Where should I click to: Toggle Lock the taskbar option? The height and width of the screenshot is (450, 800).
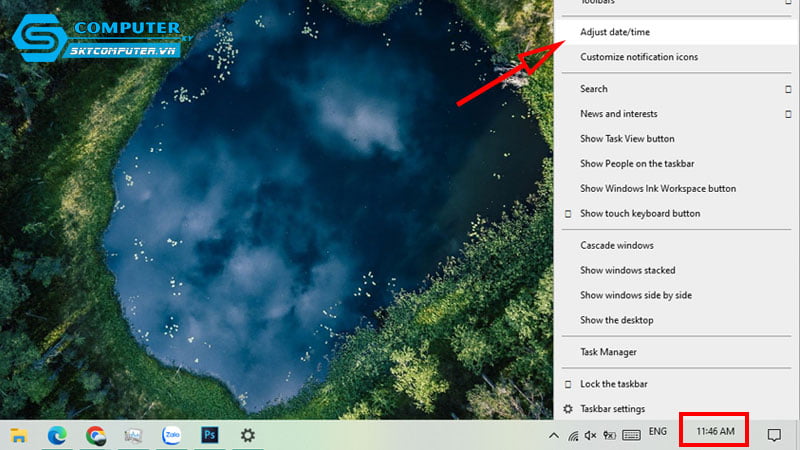pos(613,384)
